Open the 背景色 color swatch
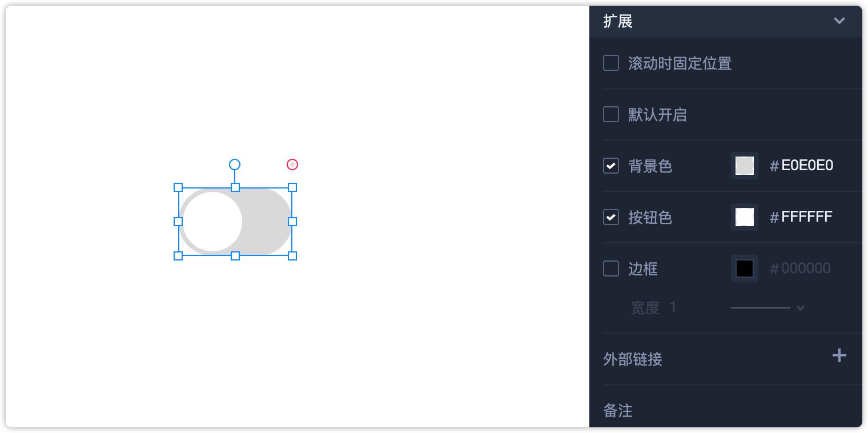The height and width of the screenshot is (433, 868). point(745,166)
